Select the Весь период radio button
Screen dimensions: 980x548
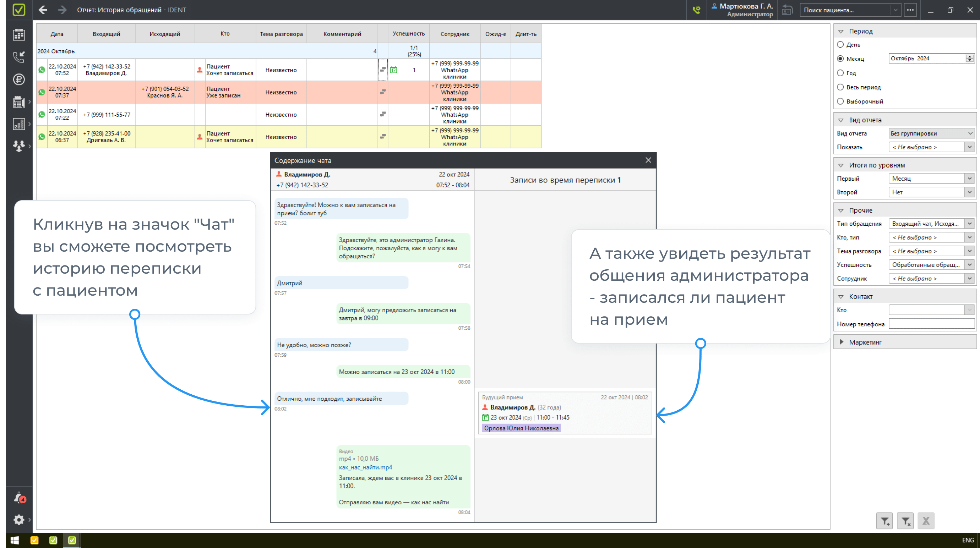pyautogui.click(x=840, y=87)
